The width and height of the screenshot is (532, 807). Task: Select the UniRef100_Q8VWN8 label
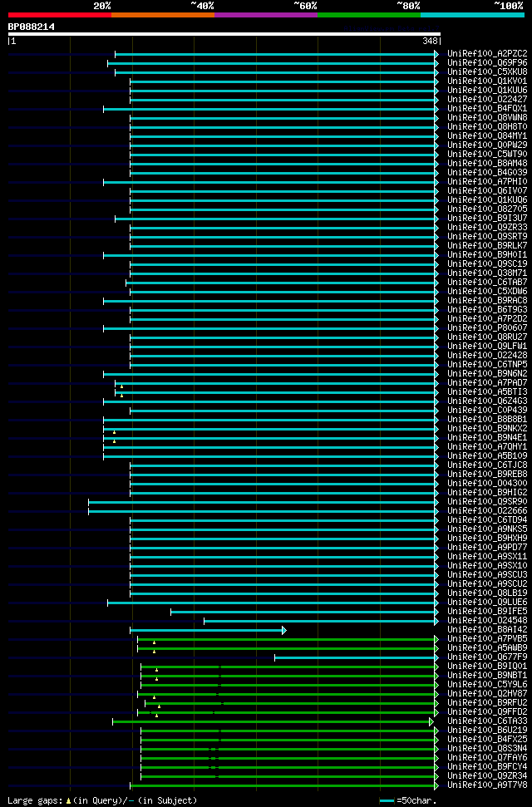(487, 118)
